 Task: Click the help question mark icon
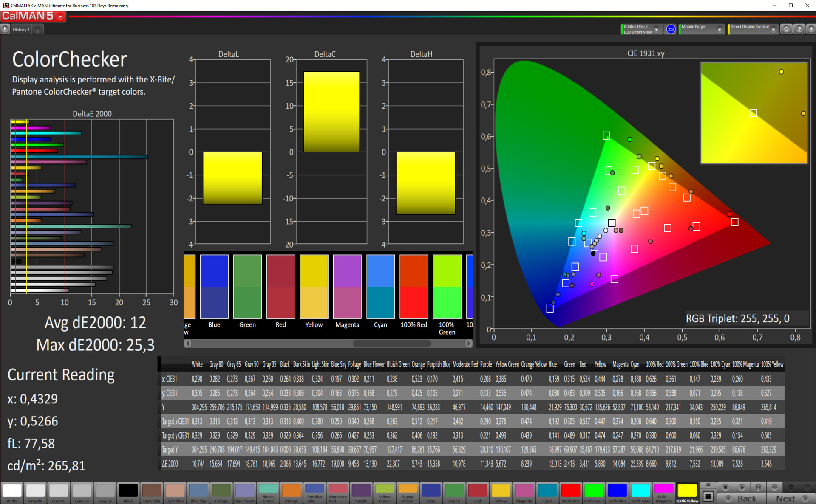[x=799, y=29]
